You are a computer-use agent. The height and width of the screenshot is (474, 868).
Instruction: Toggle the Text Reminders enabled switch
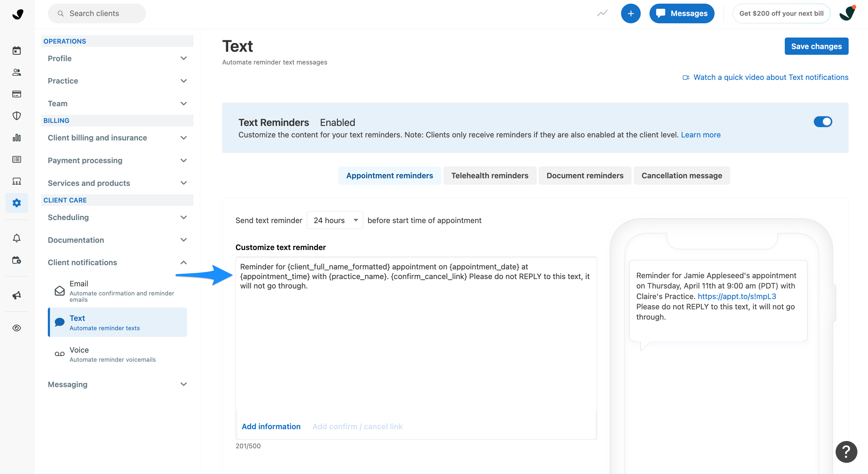pyautogui.click(x=823, y=122)
